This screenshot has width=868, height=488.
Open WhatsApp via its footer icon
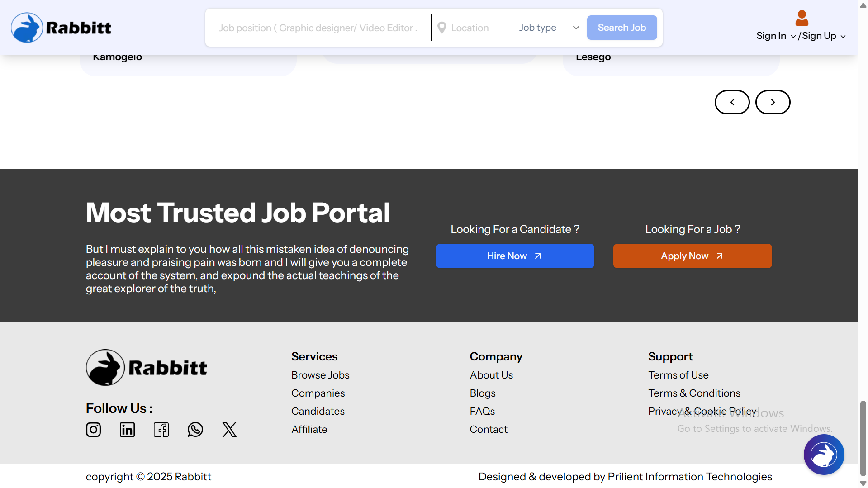195,430
